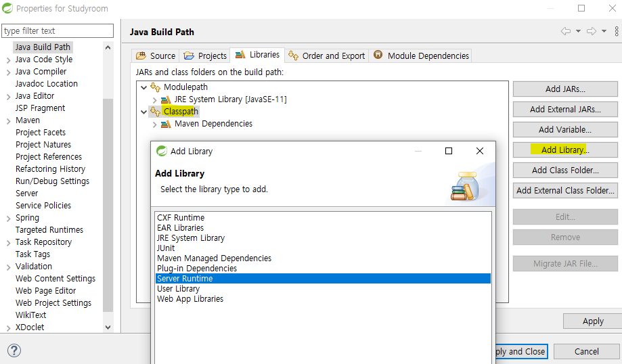
Task: Open the Project References page
Action: [x=49, y=157]
